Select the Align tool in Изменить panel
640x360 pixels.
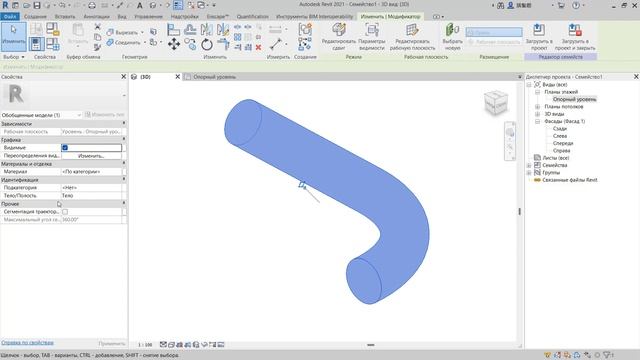point(174,29)
